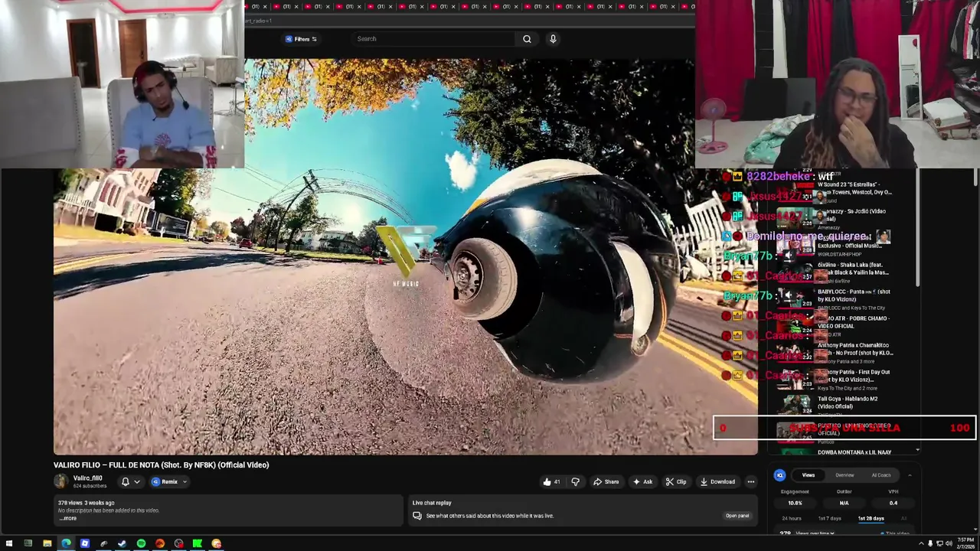Image resolution: width=980 pixels, height=551 pixels.
Task: Click the Share button
Action: [606, 482]
